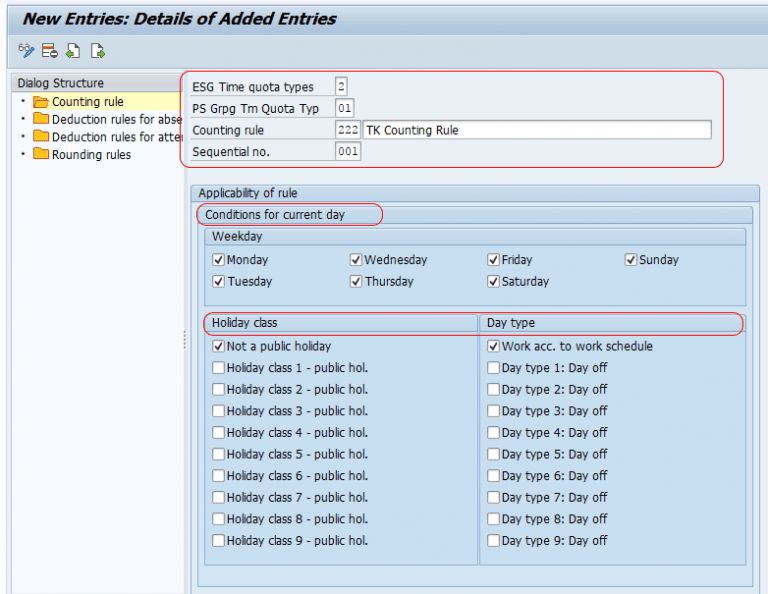Uncheck the Saturday checkbox

[493, 281]
